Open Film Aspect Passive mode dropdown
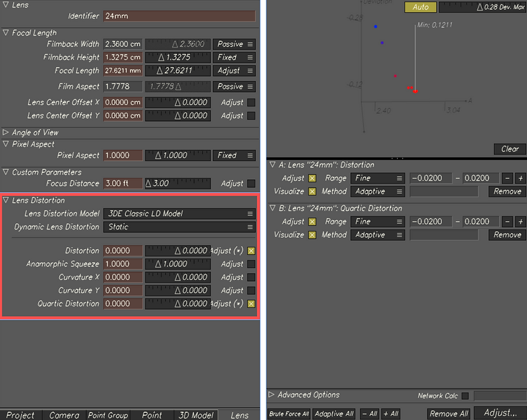Screen dimensions: 527x420 tap(234, 87)
